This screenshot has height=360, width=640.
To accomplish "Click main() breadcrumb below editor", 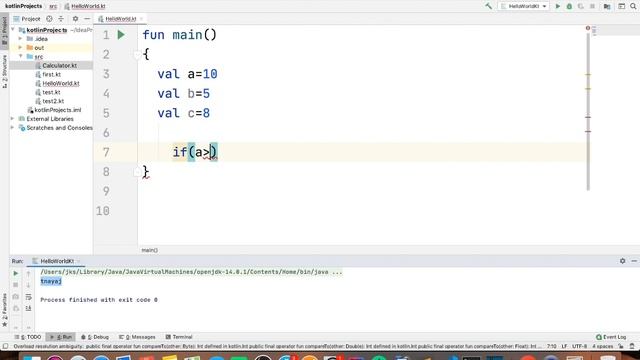I will 149,250.
